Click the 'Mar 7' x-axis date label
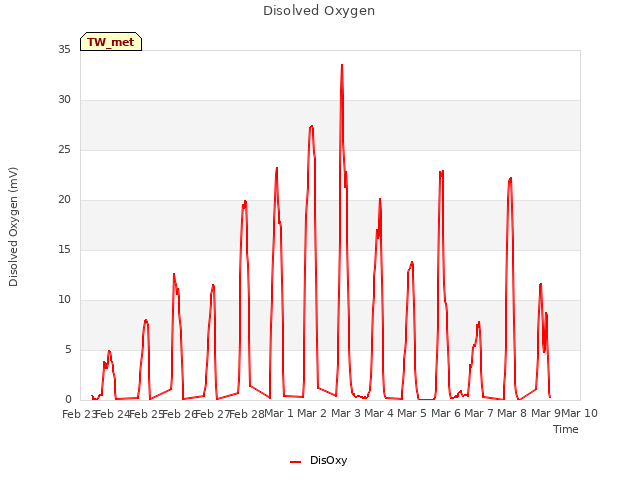The width and height of the screenshot is (640, 480). point(479,413)
